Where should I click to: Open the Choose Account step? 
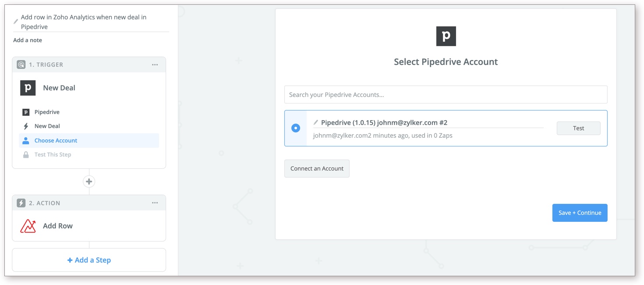click(56, 141)
